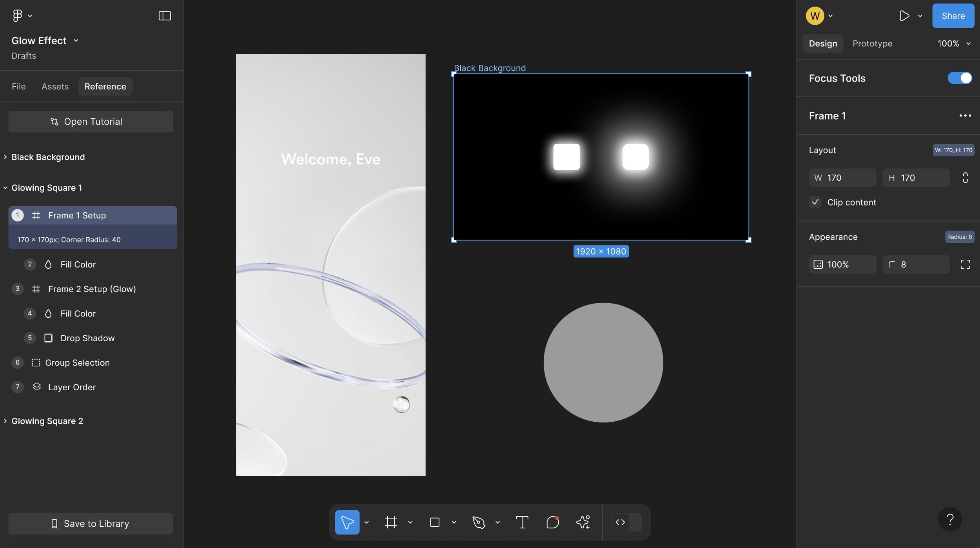Click the opacity icon in Appearance
980x548 pixels.
(818, 264)
